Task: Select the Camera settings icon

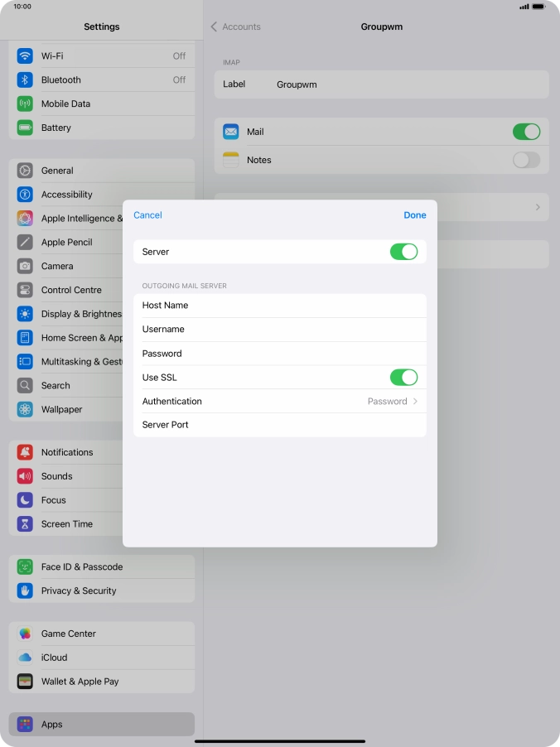Action: [x=25, y=267]
